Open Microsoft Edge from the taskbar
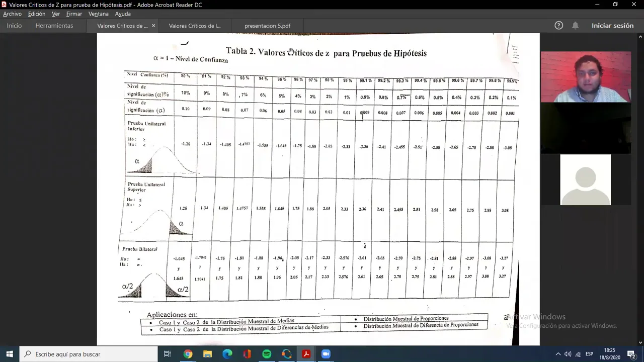Screen dimensions: 644x362 pyautogui.click(x=227, y=354)
